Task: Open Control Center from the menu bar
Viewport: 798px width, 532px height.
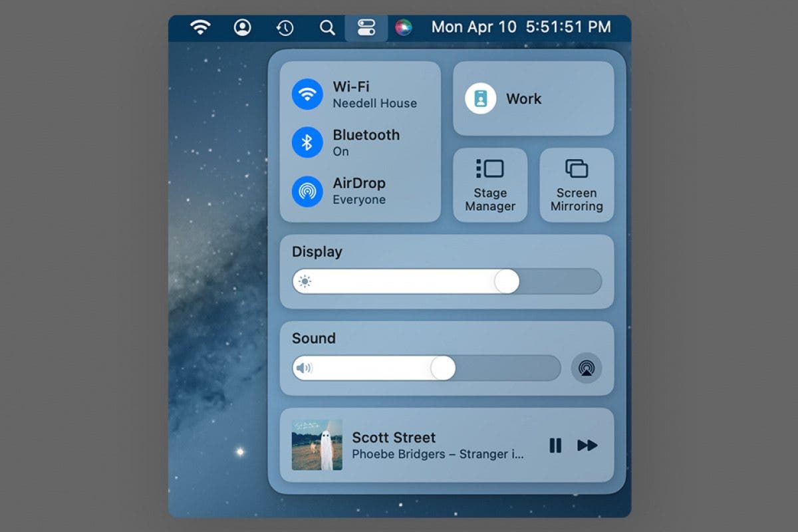Action: [366, 27]
